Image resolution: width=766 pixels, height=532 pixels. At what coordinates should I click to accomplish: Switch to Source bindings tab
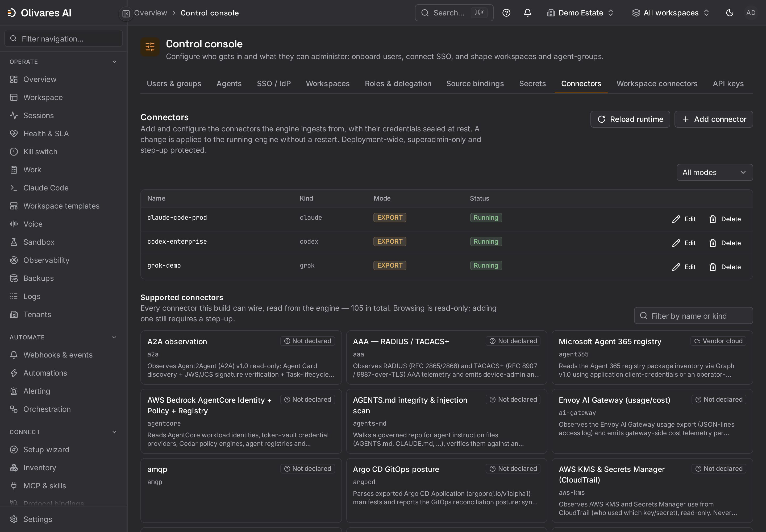click(x=475, y=84)
